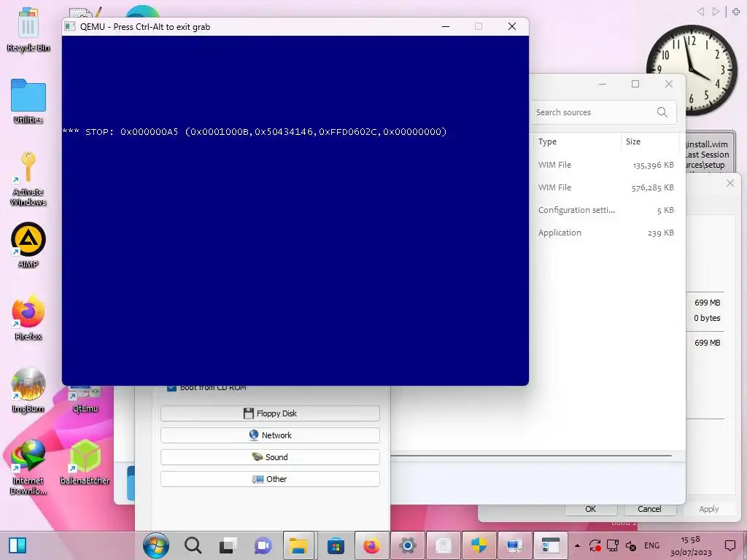Open the Recycle Bin desktop icon
The height and width of the screenshot is (560, 747).
(x=28, y=28)
